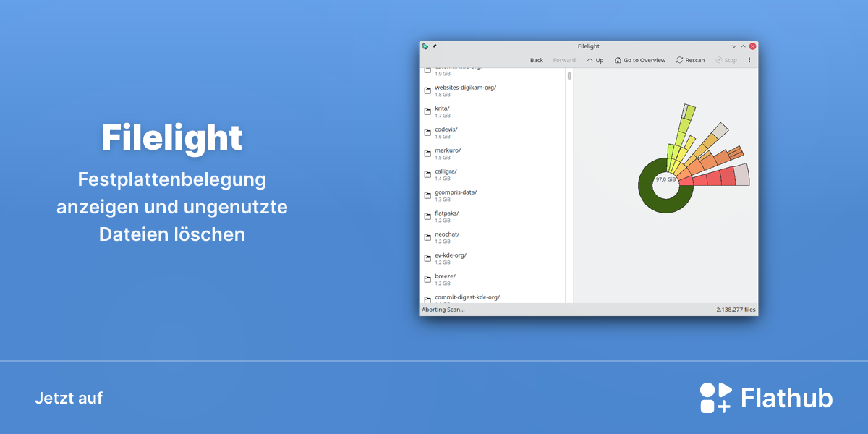This screenshot has height=434, width=868.
Task: Click the folder icon beside calligra/
Action: (427, 174)
